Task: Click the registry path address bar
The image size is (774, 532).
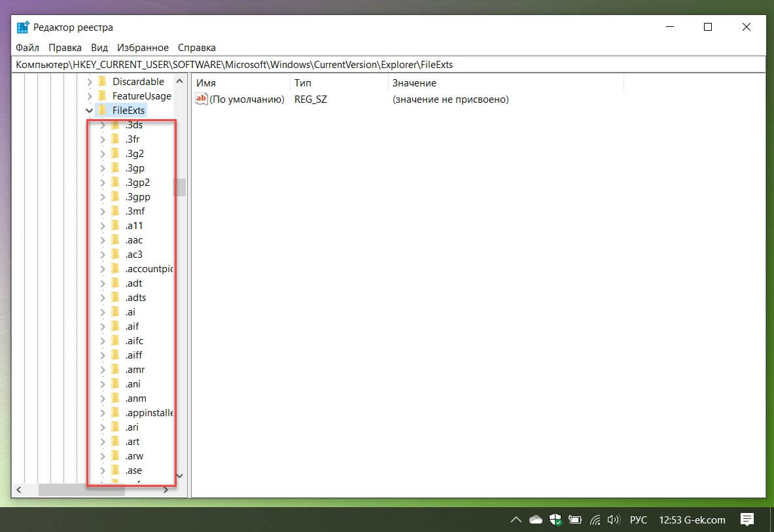Action: pos(388,65)
